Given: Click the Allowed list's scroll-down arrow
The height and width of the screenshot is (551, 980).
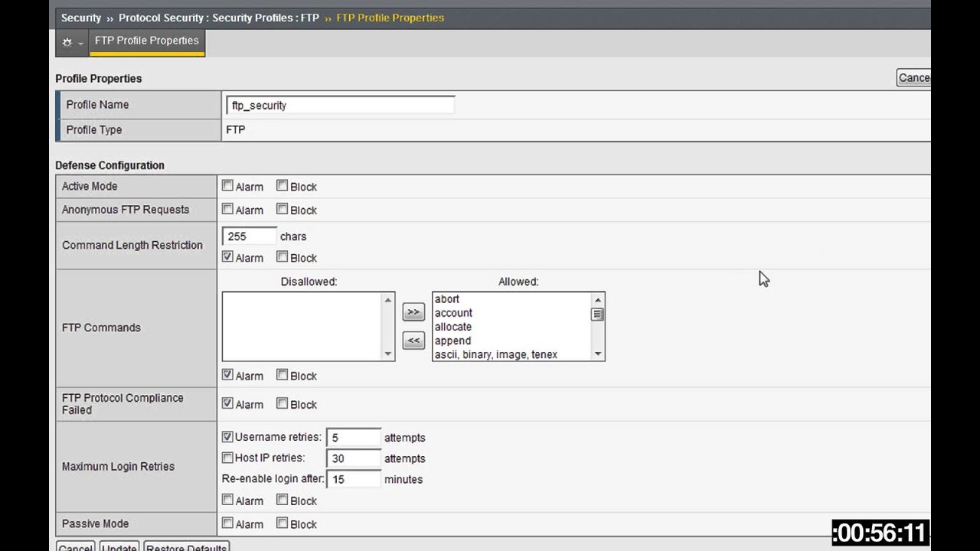Looking at the screenshot, I should [598, 353].
